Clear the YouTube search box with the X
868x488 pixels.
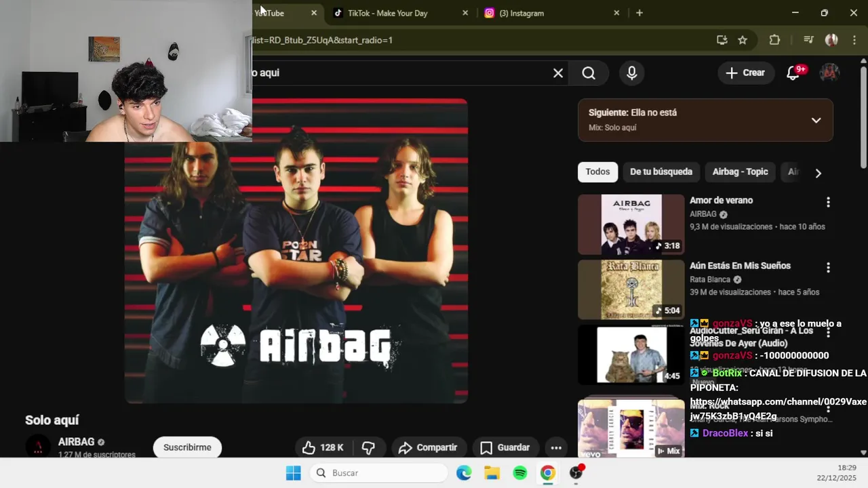tap(558, 73)
